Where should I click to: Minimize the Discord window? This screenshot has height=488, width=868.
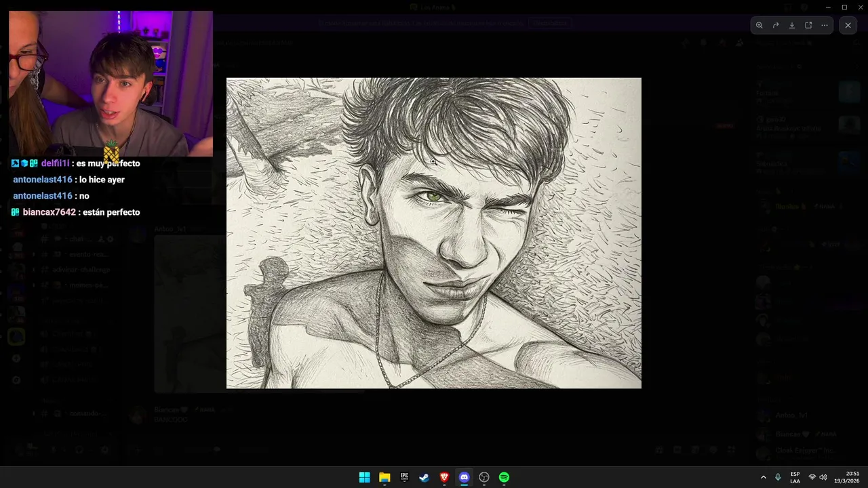[828, 7]
